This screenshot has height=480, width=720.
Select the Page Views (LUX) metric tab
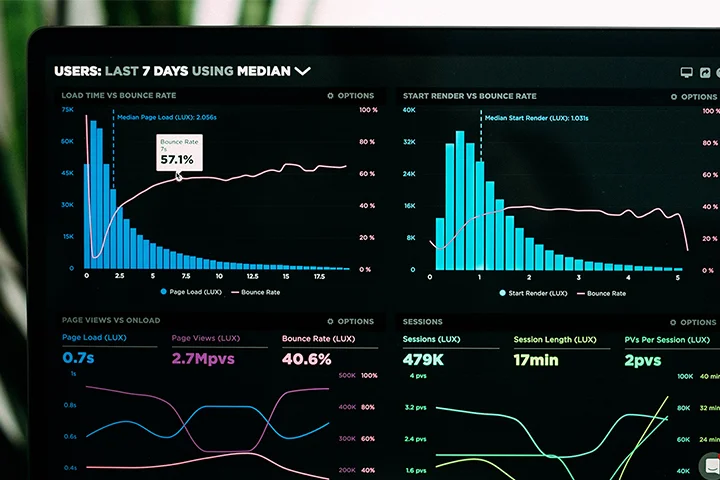click(x=206, y=338)
